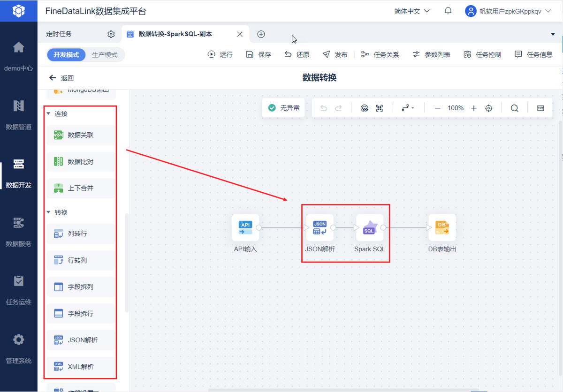The width and height of the screenshot is (563, 392).
Task: Open 管理系统 settings in the sidebar
Action: click(x=19, y=349)
